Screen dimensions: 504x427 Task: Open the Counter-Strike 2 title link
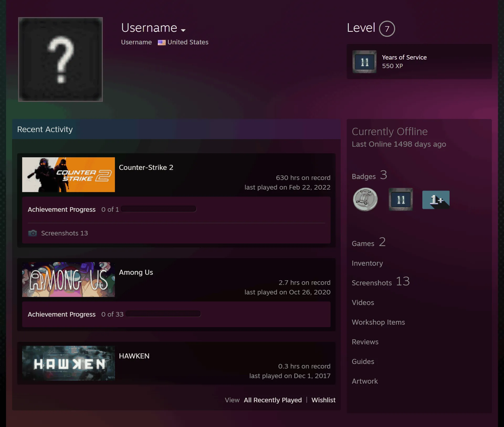146,168
